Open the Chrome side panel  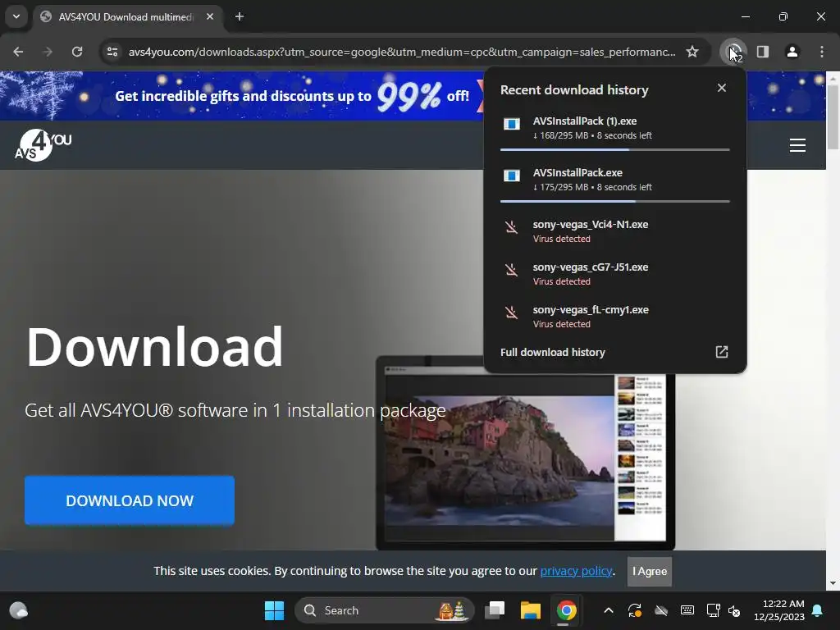763,52
